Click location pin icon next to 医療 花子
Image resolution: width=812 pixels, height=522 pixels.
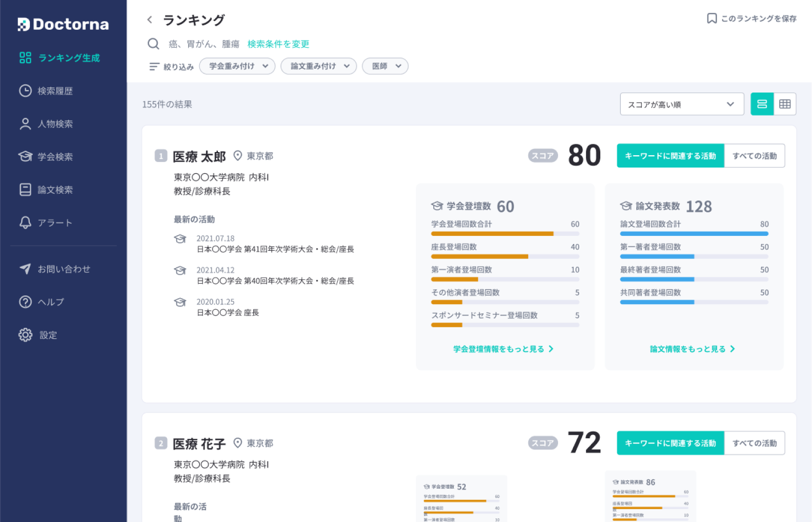tap(237, 443)
